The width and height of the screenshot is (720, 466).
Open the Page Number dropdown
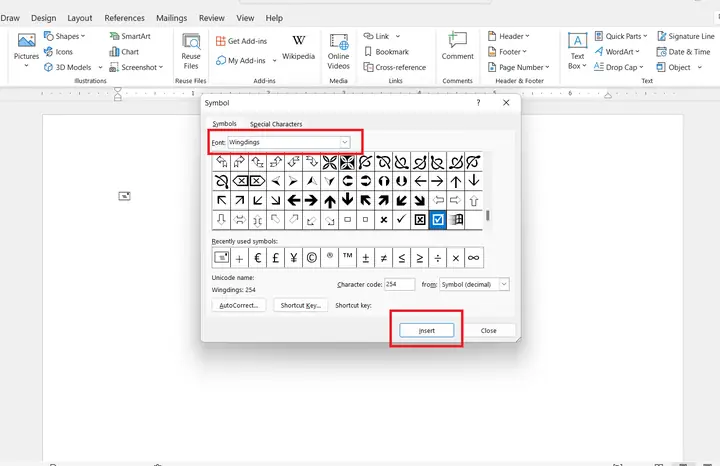(518, 67)
